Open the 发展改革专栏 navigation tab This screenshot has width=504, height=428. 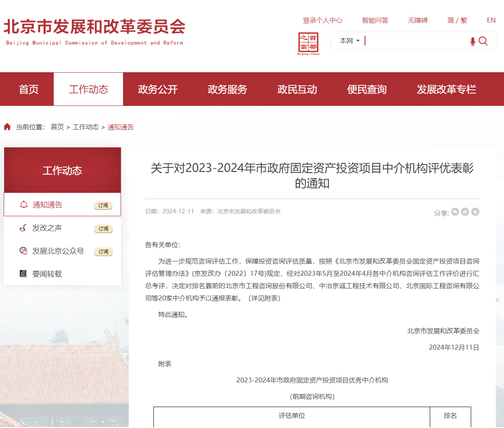tap(446, 89)
